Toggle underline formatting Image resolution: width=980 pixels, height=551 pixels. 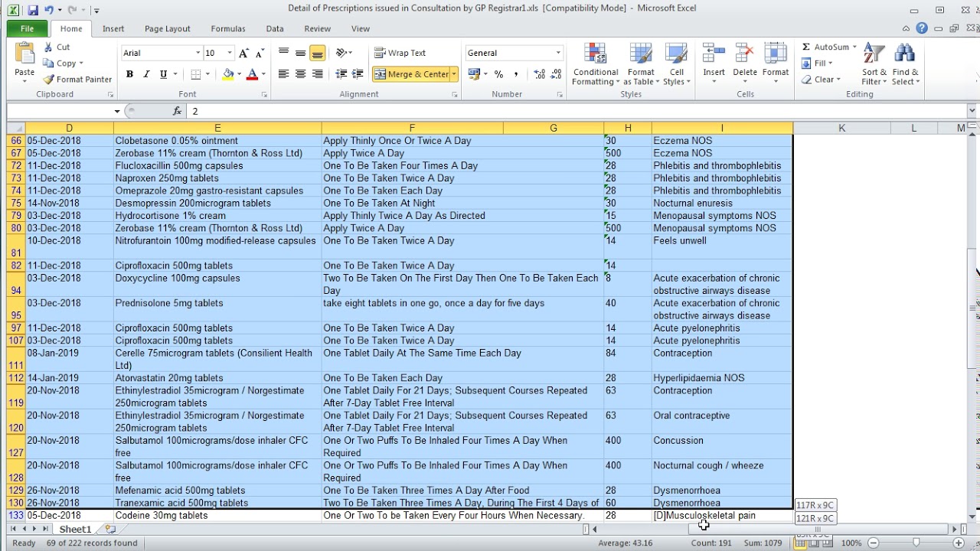(x=163, y=74)
